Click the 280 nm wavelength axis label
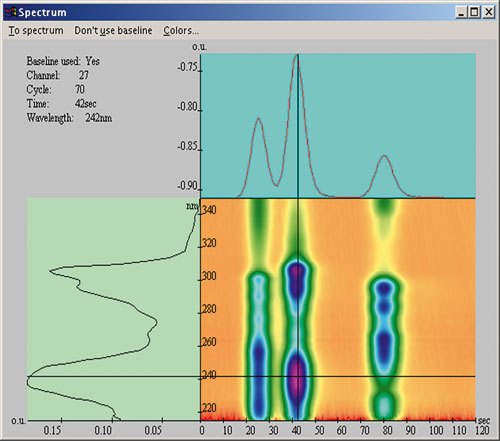This screenshot has height=441, width=500. [209, 309]
